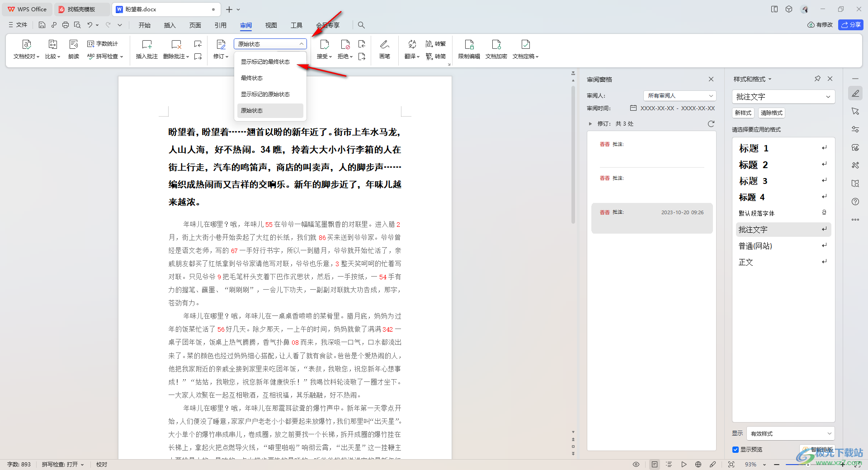Open the 文件 (File) menu
Screen dimensions: 868x470
point(18,25)
